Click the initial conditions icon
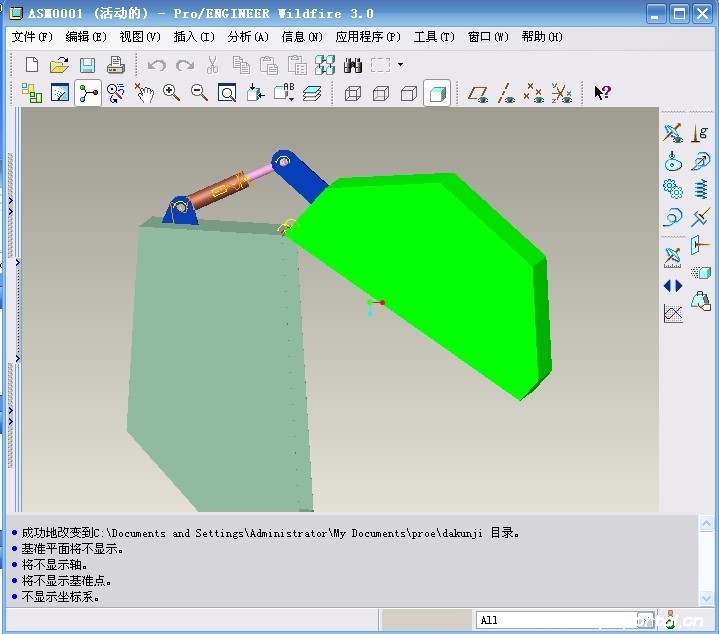Image resolution: width=719 pixels, height=634 pixels. click(701, 273)
